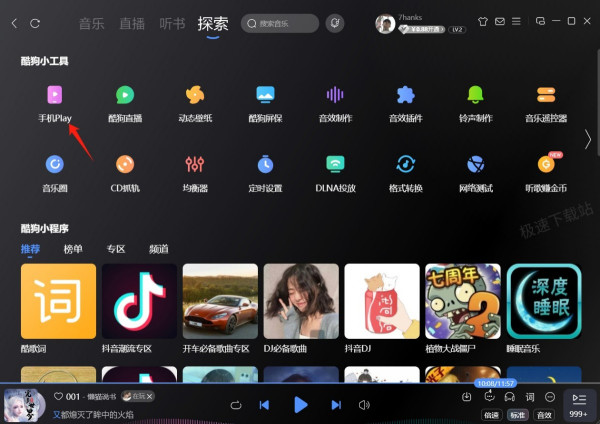The image size is (600, 424).
Task: Click the VIP upgrade badge under username
Action: click(x=421, y=29)
